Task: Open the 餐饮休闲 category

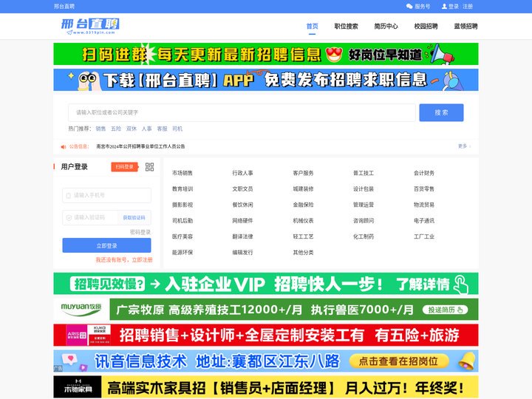Action: [242, 205]
